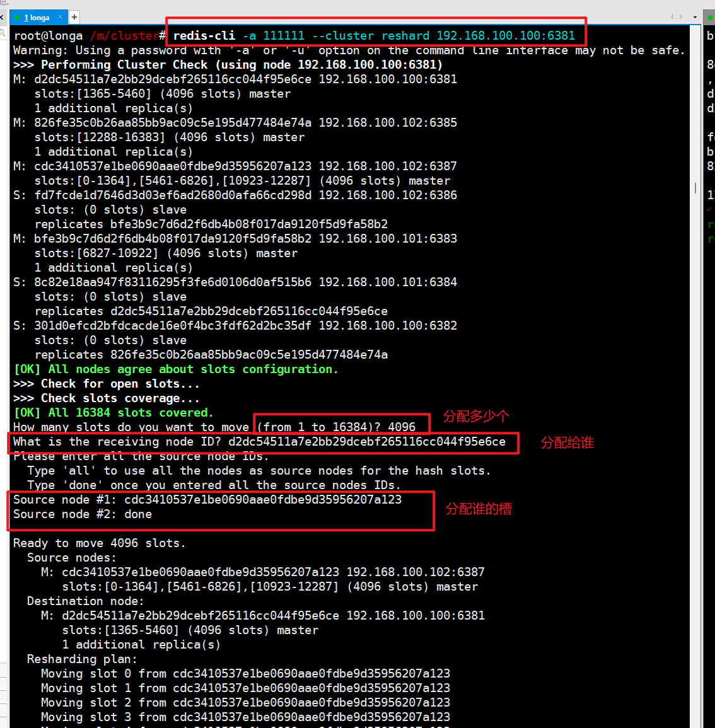
Task: Click the 'Moving slot 2 from' line
Action: [x=245, y=702]
